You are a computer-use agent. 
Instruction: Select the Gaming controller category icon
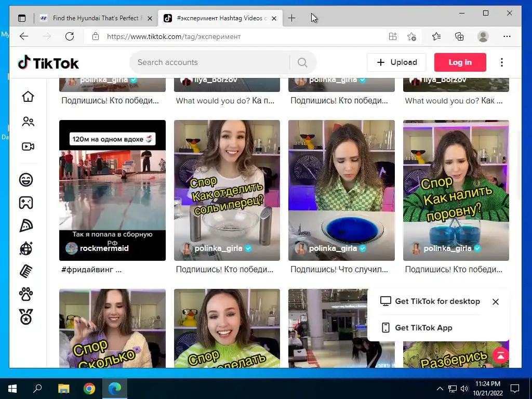pos(26,203)
